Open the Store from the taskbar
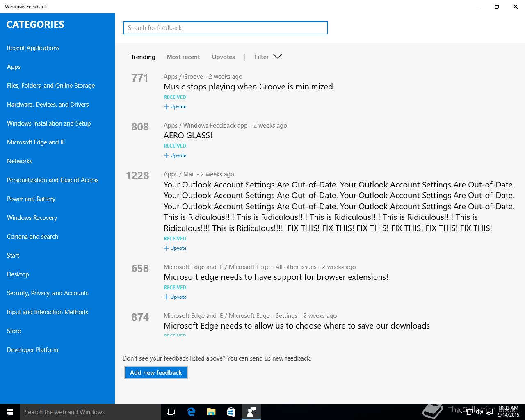This screenshot has width=525, height=420. tap(231, 412)
